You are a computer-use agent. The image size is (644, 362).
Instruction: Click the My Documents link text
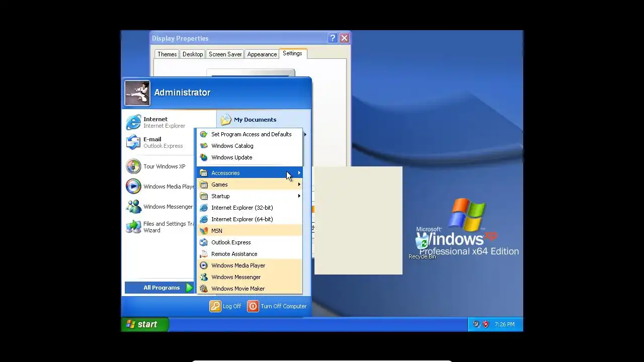255,120
